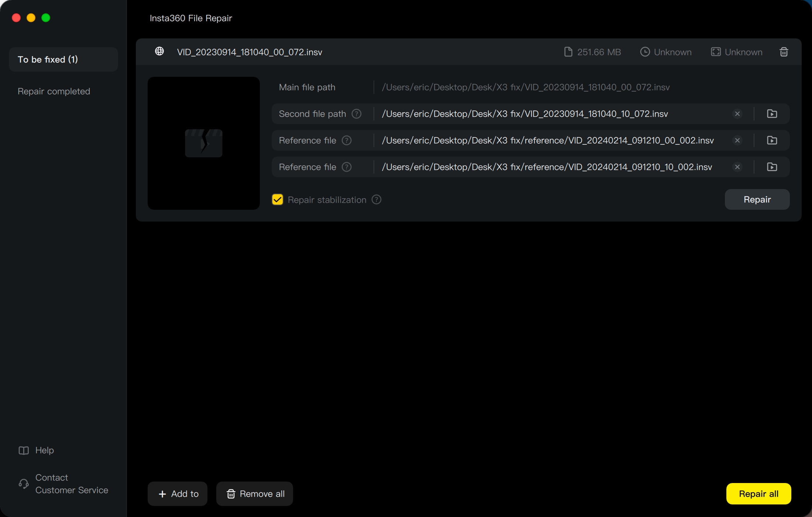
Task: Browse folder for Second file path
Action: pyautogui.click(x=772, y=114)
